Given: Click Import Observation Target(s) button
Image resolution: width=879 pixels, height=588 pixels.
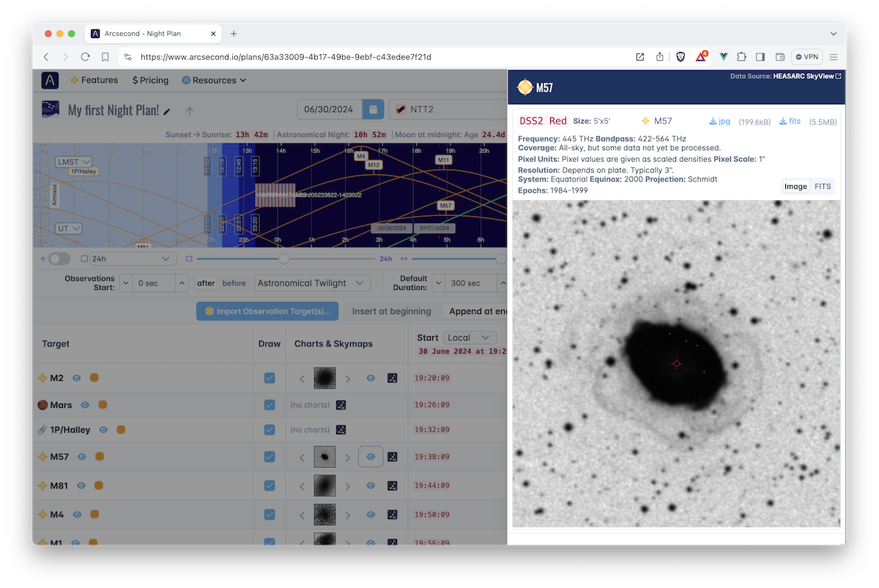Looking at the screenshot, I should tap(267, 311).
